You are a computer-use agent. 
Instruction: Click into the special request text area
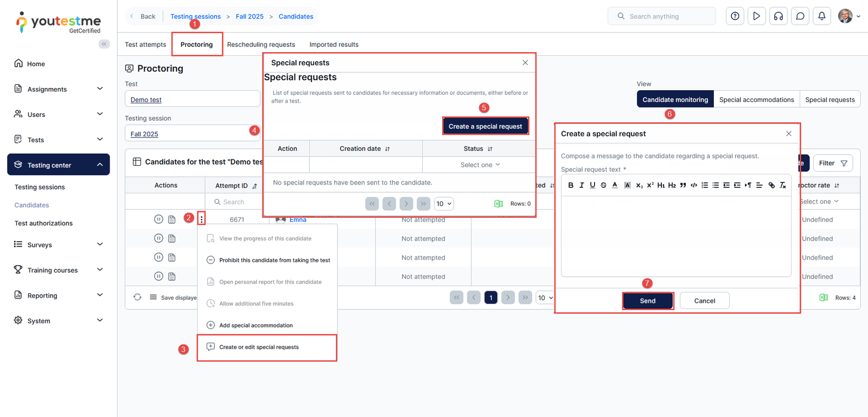[x=675, y=236]
